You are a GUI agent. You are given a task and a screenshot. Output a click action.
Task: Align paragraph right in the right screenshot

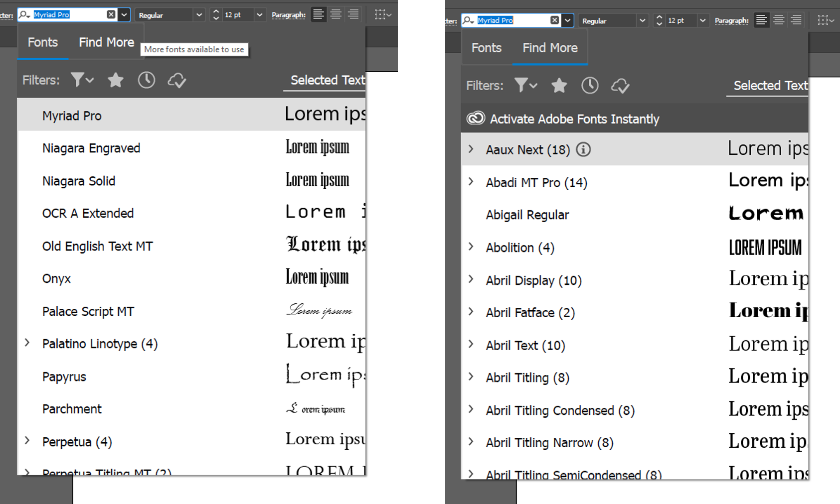click(x=796, y=20)
